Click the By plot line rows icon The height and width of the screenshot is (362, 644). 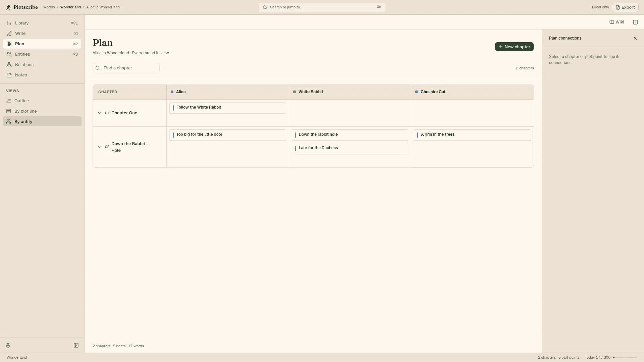9,111
